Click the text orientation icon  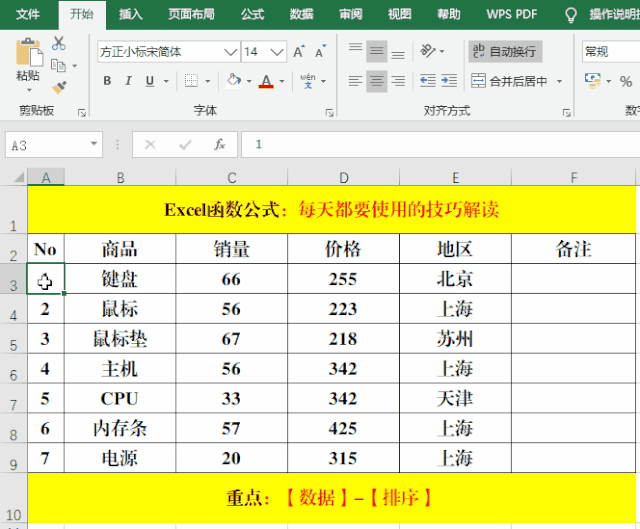point(430,51)
